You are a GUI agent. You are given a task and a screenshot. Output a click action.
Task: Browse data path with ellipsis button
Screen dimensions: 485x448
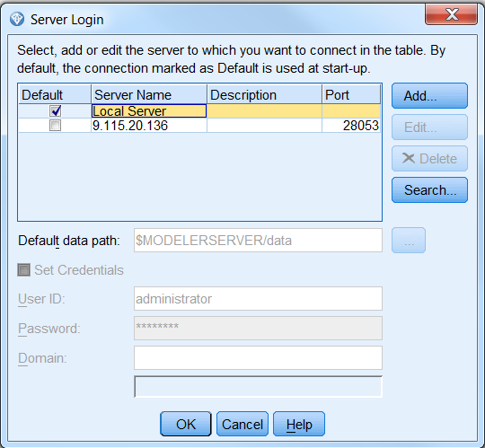pyautogui.click(x=409, y=241)
